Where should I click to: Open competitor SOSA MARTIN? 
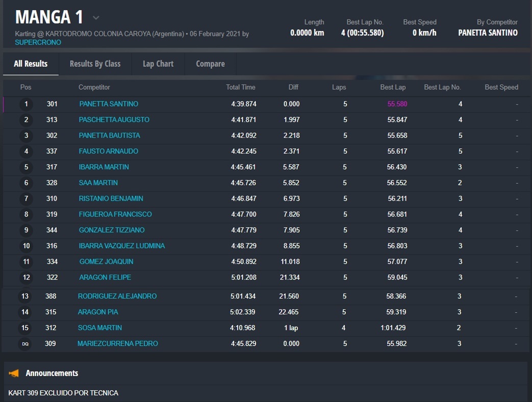[x=99, y=328]
